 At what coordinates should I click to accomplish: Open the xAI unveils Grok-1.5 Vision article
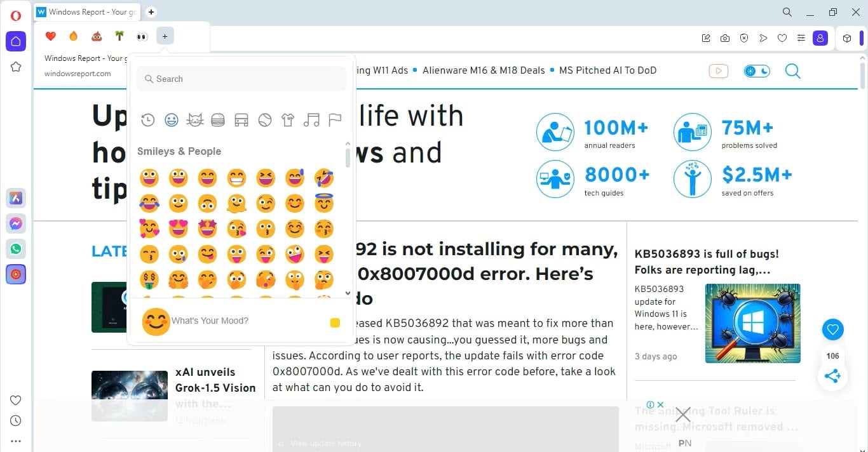point(215,387)
